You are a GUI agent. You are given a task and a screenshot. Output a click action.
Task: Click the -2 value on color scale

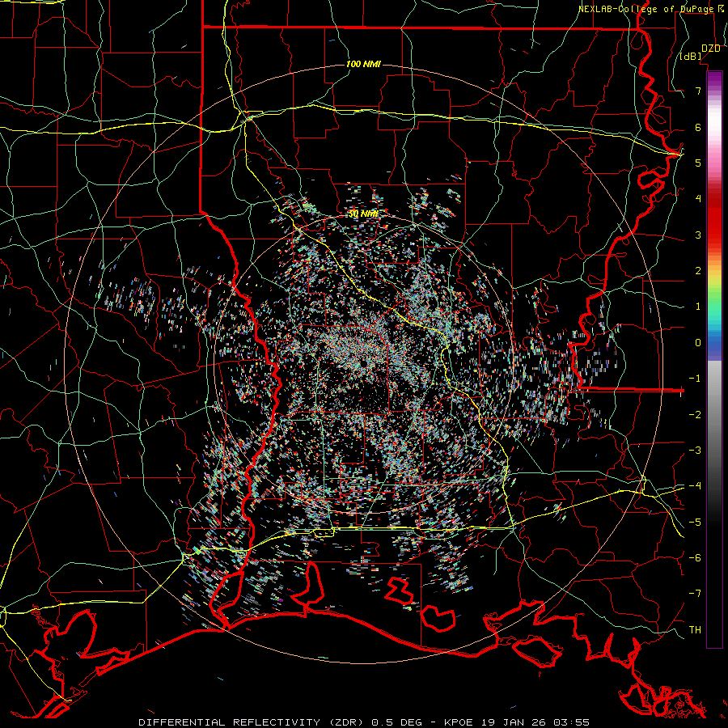695,414
